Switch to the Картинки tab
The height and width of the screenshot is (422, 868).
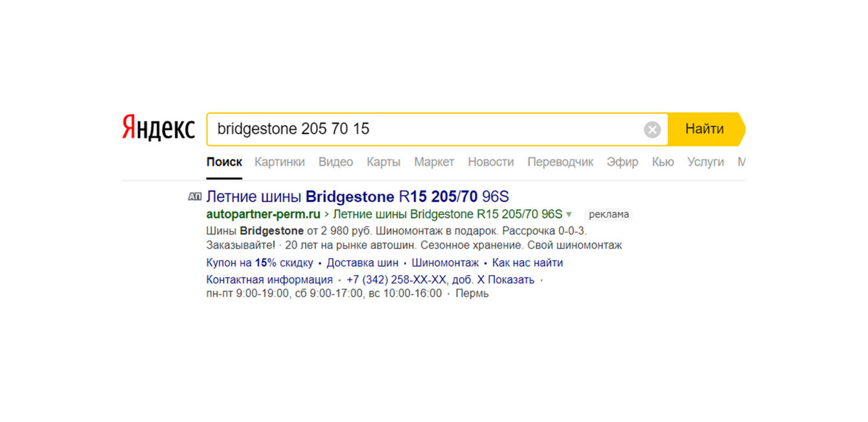[279, 162]
